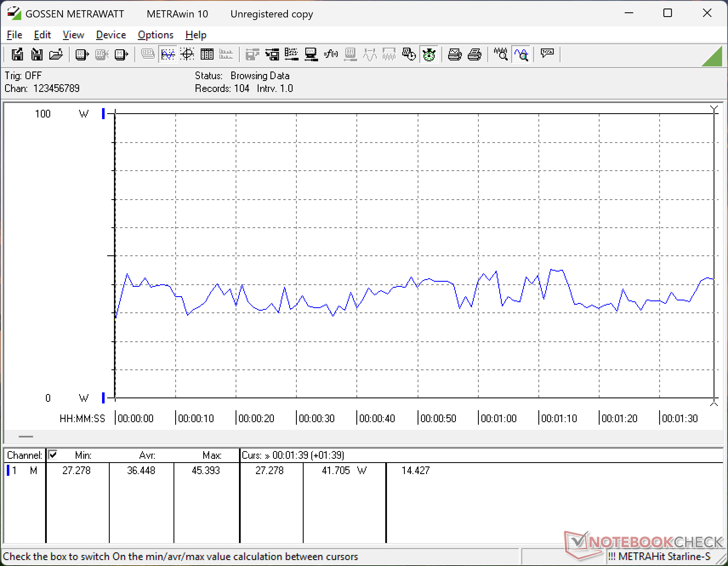Select the blue Y-t curve graph view
Screen dimensions: 728x566
[x=168, y=54]
